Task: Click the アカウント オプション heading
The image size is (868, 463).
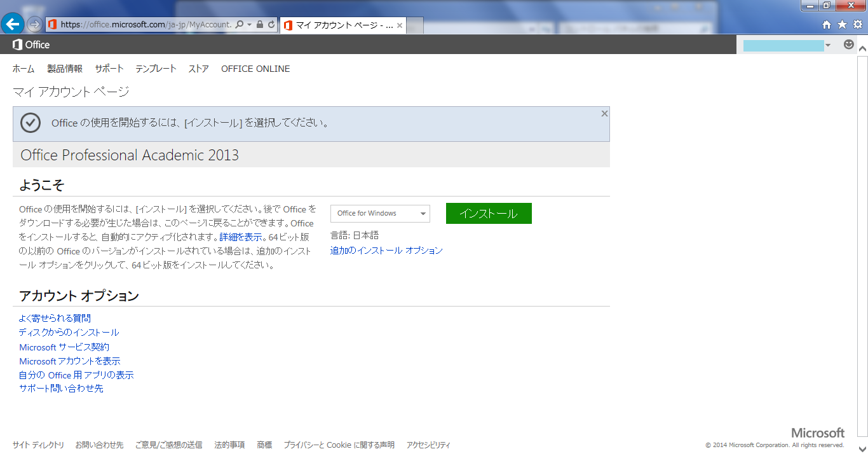Action: 79,296
